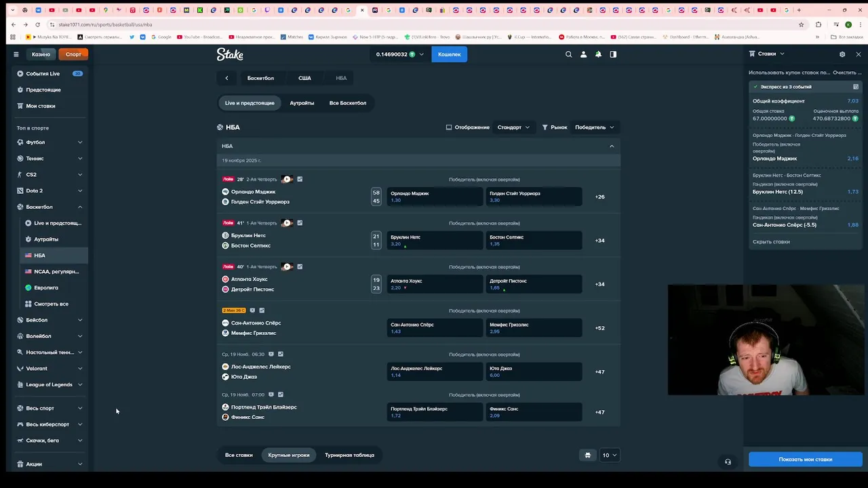The width and height of the screenshot is (868, 488).
Task: Open the Ставки bet slip icon header
Action: (x=752, y=54)
